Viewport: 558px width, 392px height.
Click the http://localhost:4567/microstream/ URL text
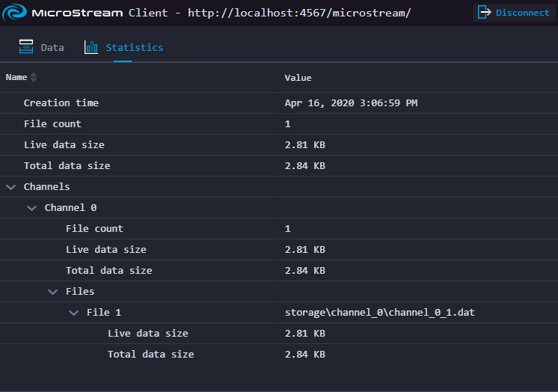pyautogui.click(x=299, y=13)
